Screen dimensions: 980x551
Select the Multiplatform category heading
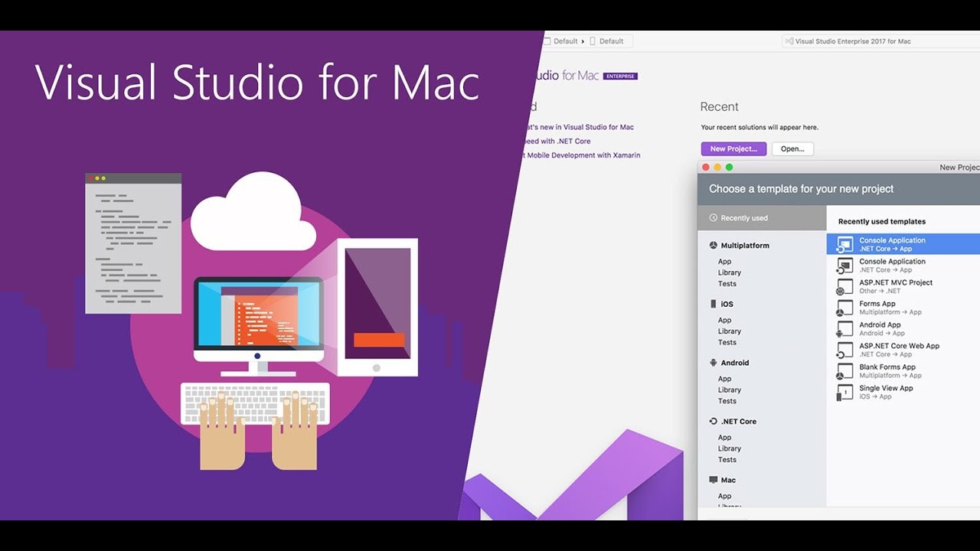coord(745,246)
